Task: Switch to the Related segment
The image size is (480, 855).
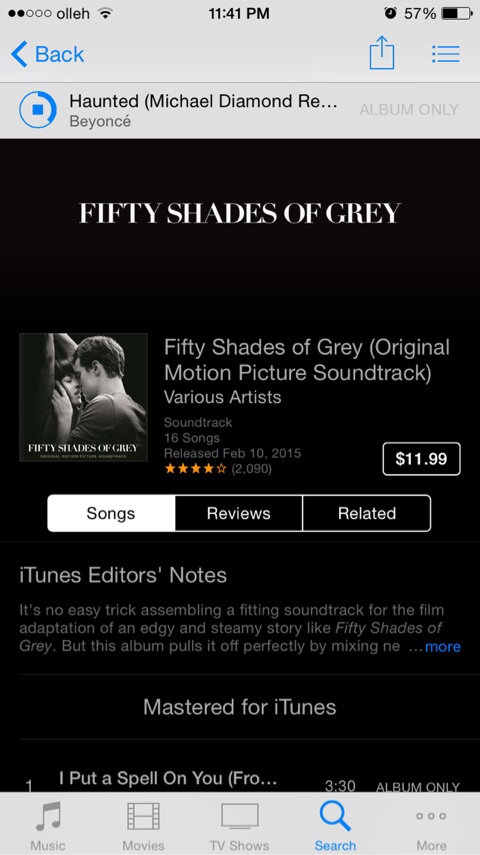Action: [367, 513]
